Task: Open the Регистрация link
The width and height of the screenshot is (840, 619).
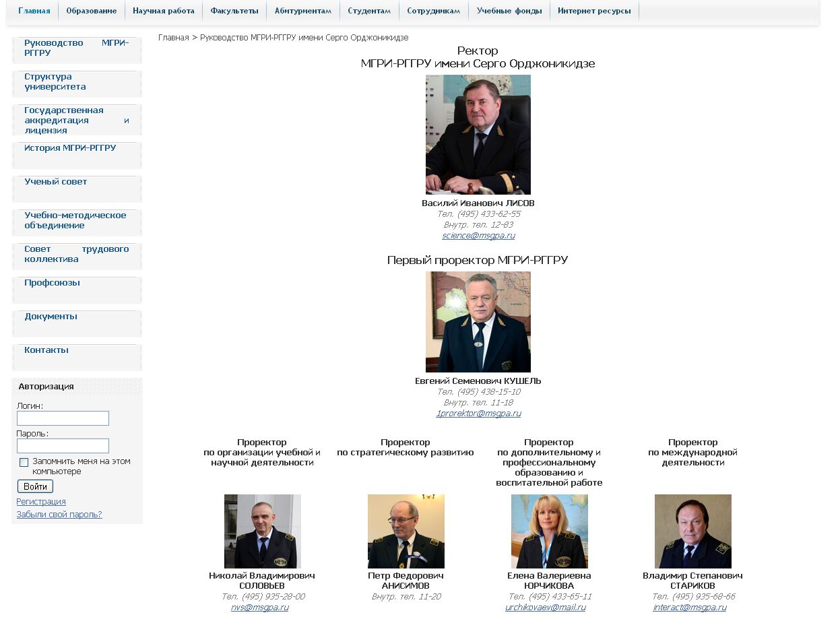Action: [x=41, y=502]
